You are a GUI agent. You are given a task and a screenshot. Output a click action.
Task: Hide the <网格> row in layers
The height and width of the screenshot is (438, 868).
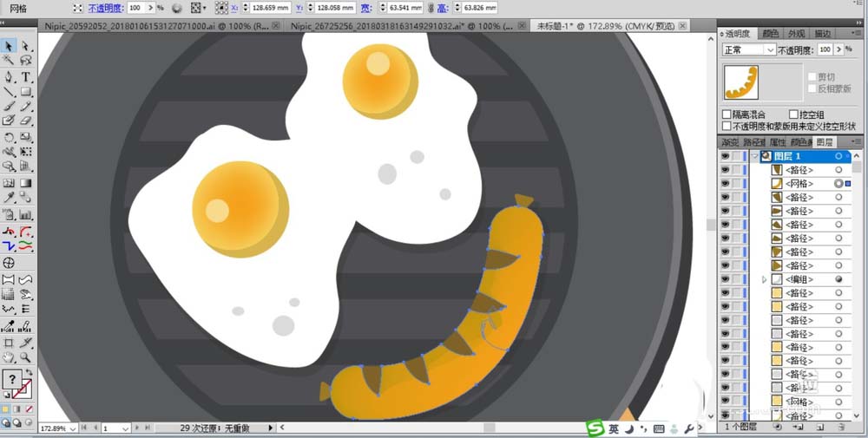coord(725,184)
